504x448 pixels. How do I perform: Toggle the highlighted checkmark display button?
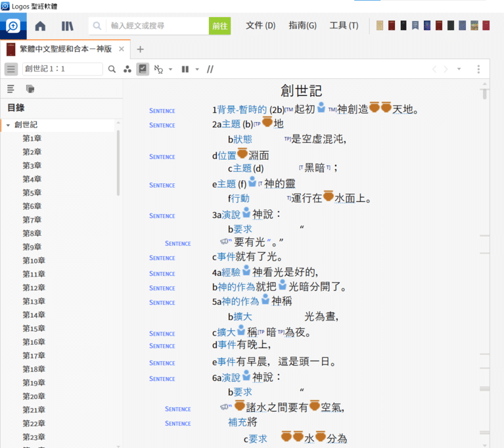[143, 69]
